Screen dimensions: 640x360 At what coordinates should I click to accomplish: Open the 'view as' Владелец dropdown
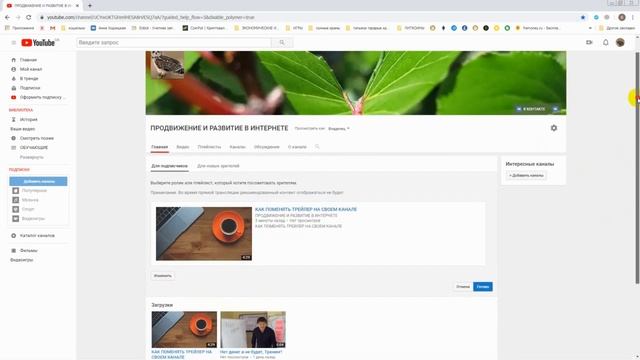coord(339,129)
